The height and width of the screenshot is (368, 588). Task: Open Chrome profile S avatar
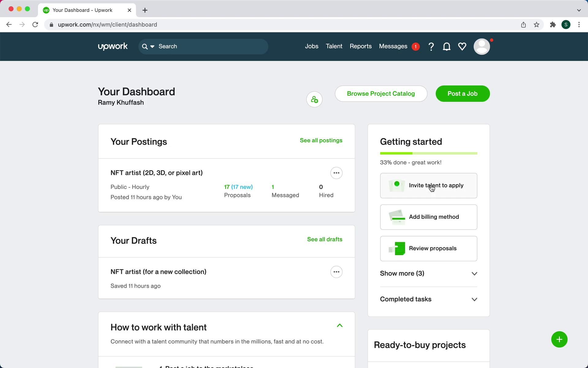566,25
